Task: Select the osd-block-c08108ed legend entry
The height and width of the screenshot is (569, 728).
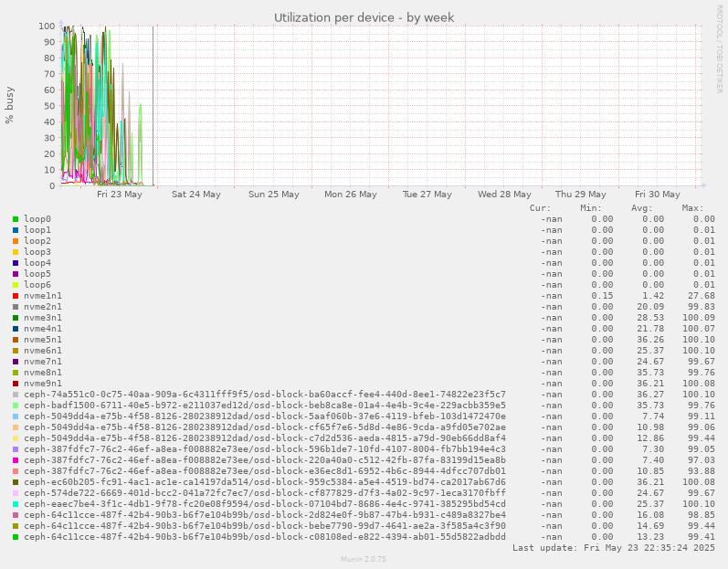Action: pyautogui.click(x=265, y=537)
